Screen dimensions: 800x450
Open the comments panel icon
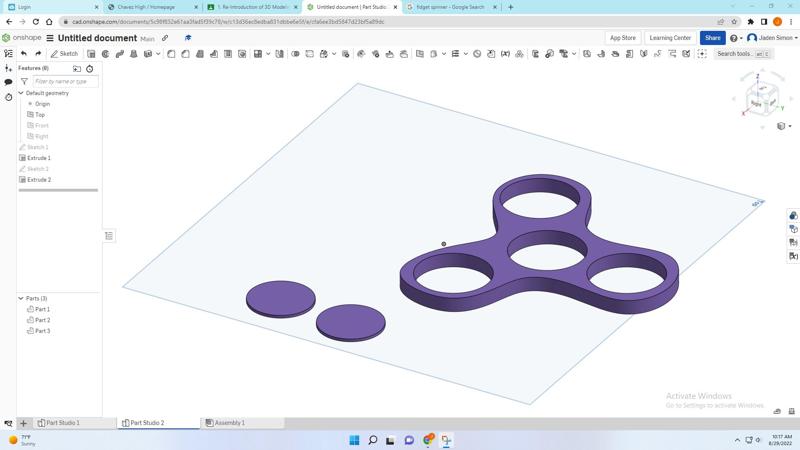click(8, 82)
